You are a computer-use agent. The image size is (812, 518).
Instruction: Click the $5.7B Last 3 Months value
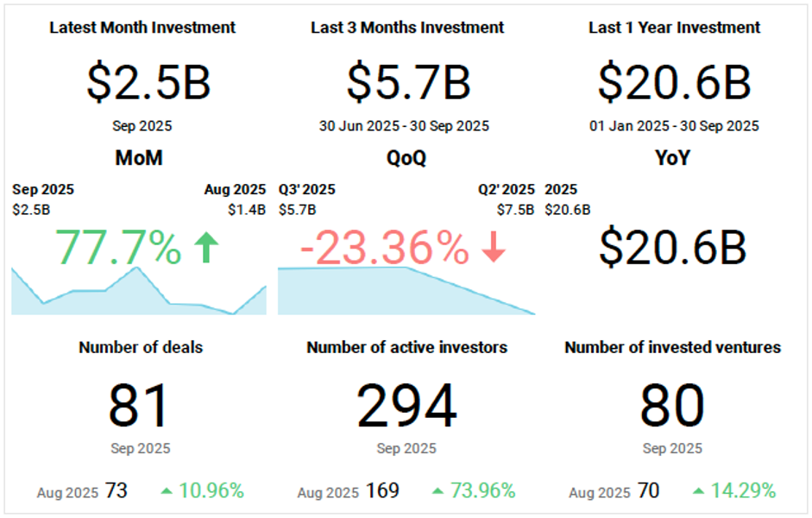[408, 83]
